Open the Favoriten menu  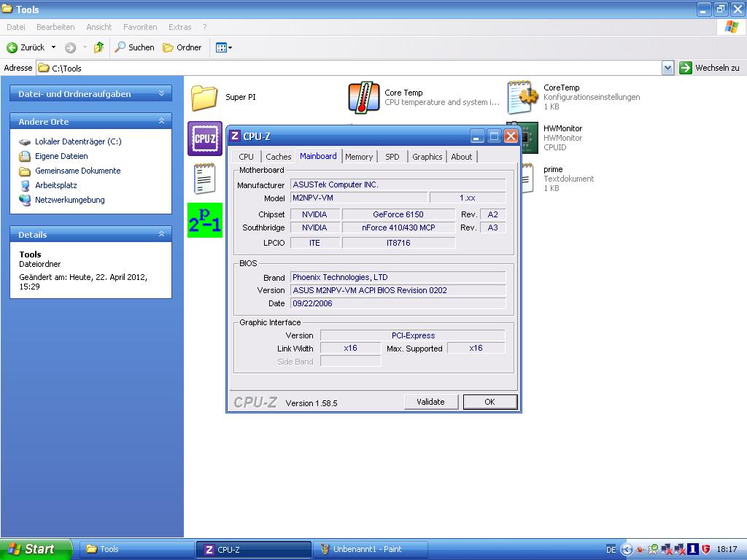tap(140, 27)
